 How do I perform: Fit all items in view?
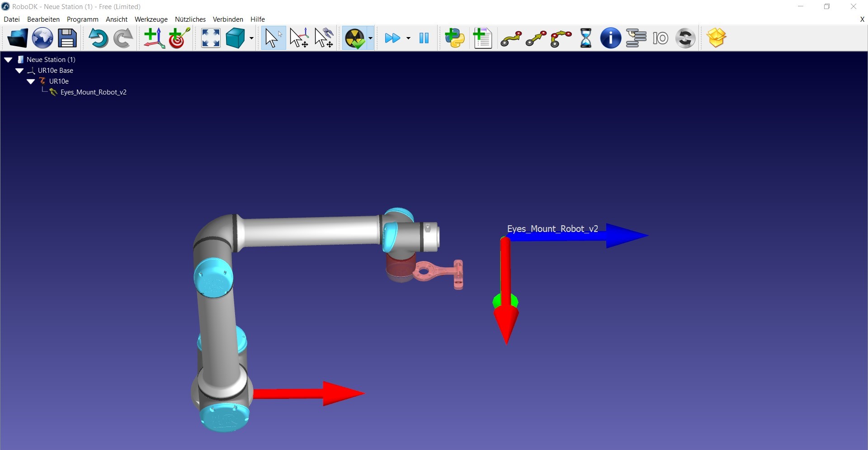click(211, 38)
